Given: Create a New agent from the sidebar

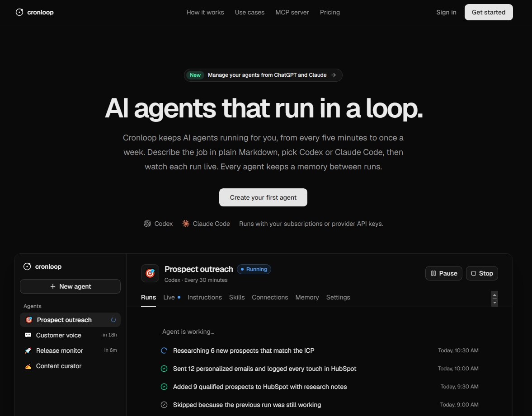Looking at the screenshot, I should [70, 286].
